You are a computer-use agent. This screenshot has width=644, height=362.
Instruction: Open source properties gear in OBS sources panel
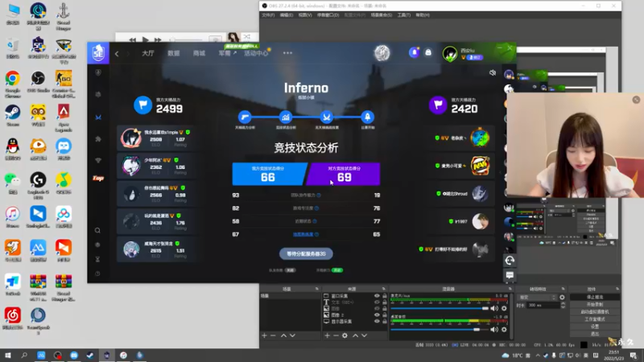pos(345,335)
